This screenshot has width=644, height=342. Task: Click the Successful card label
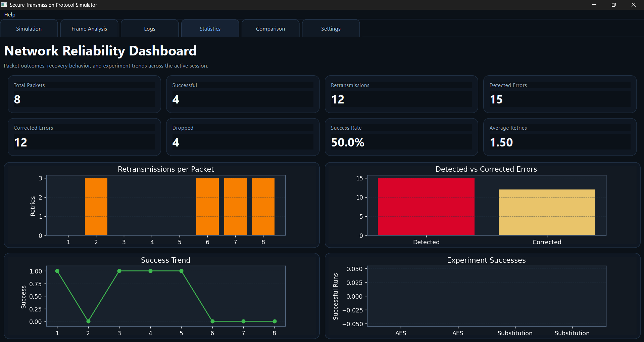click(185, 85)
